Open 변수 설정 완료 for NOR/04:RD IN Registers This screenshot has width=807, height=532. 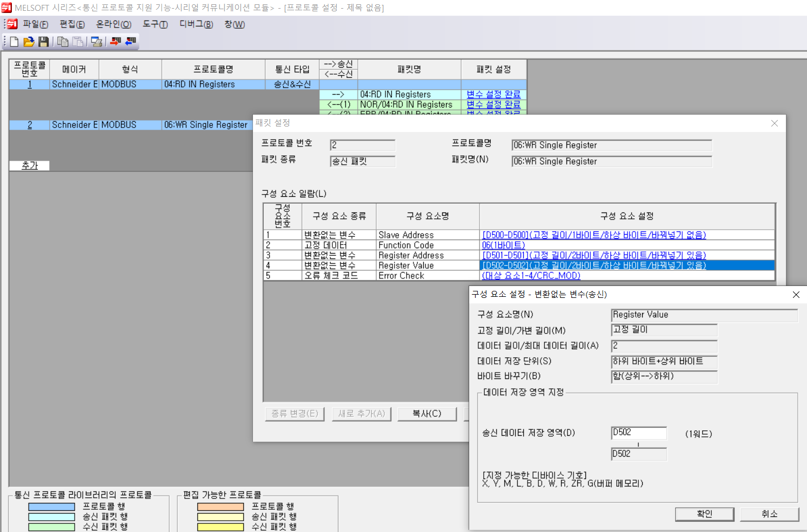coord(493,104)
